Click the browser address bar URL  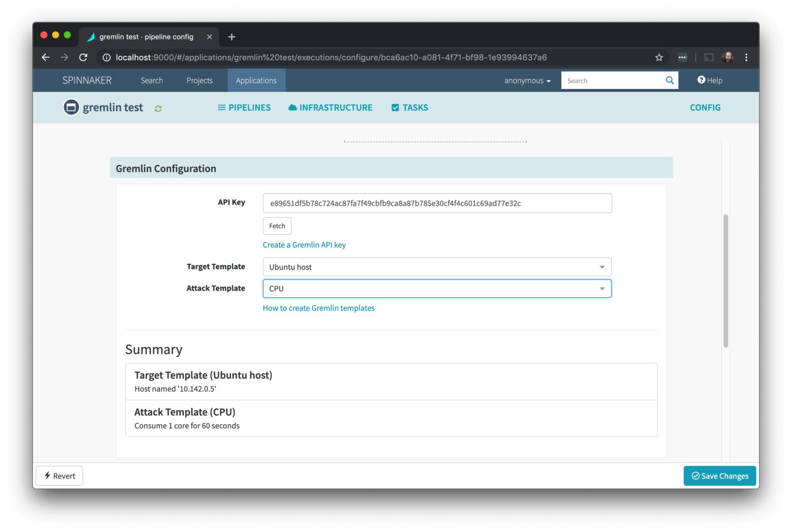click(331, 57)
